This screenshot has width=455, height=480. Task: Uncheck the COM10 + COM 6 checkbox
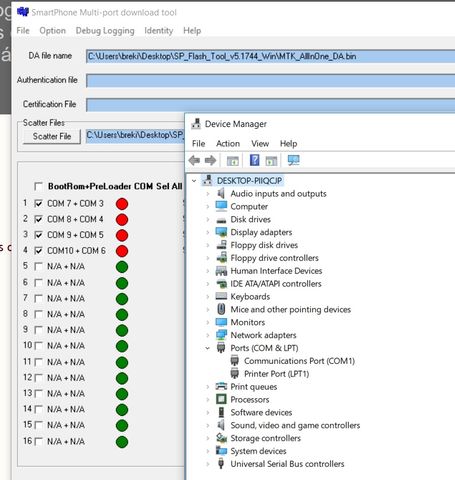click(x=38, y=251)
